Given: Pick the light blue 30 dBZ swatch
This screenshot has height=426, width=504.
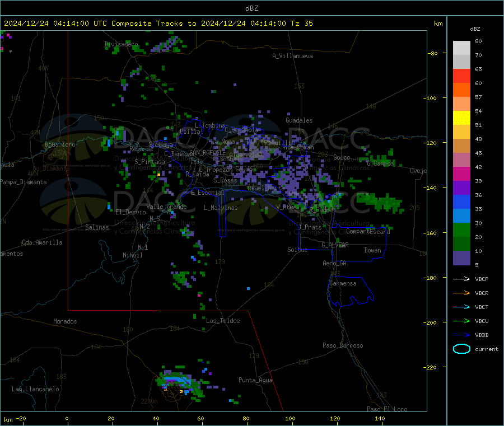Looking at the screenshot, I should [x=461, y=216].
